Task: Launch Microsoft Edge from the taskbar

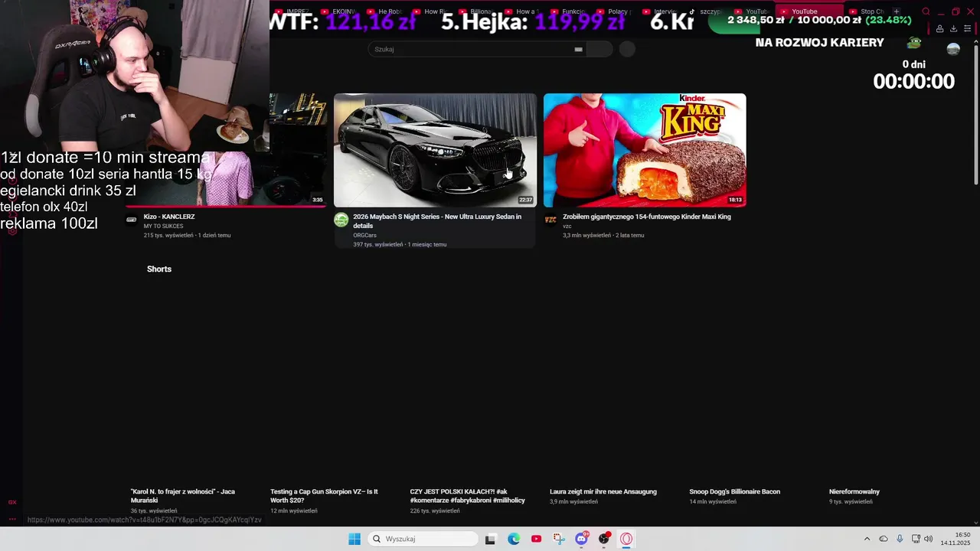Action: 514,539
